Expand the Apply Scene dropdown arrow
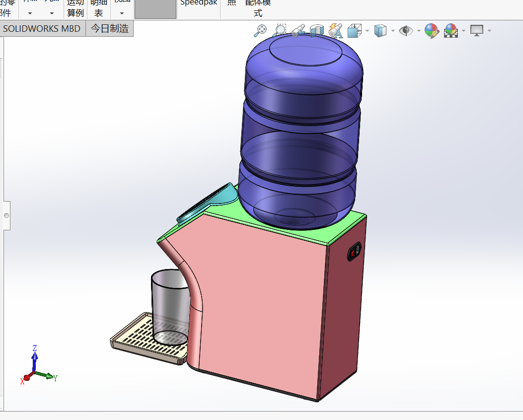The height and width of the screenshot is (420, 523). pos(463,31)
